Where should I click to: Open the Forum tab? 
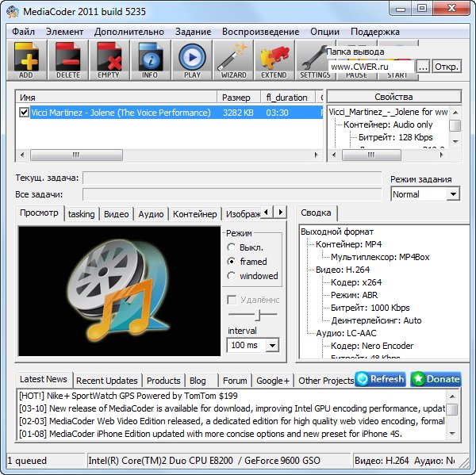pyautogui.click(x=235, y=381)
